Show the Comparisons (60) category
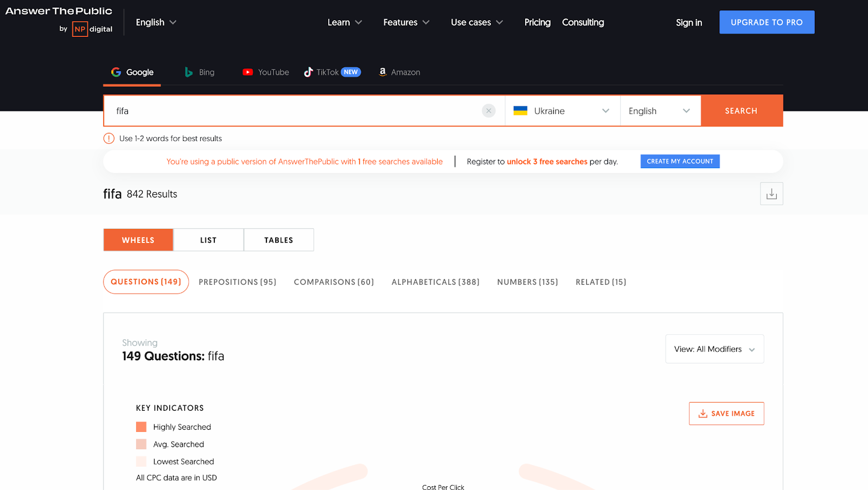 334,282
